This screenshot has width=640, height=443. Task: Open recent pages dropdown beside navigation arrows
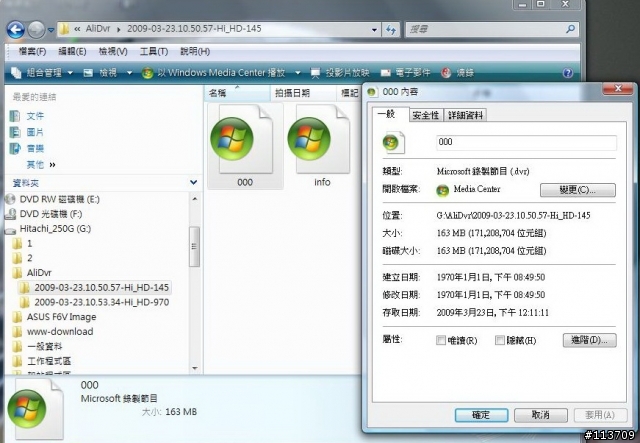pyautogui.click(x=51, y=30)
